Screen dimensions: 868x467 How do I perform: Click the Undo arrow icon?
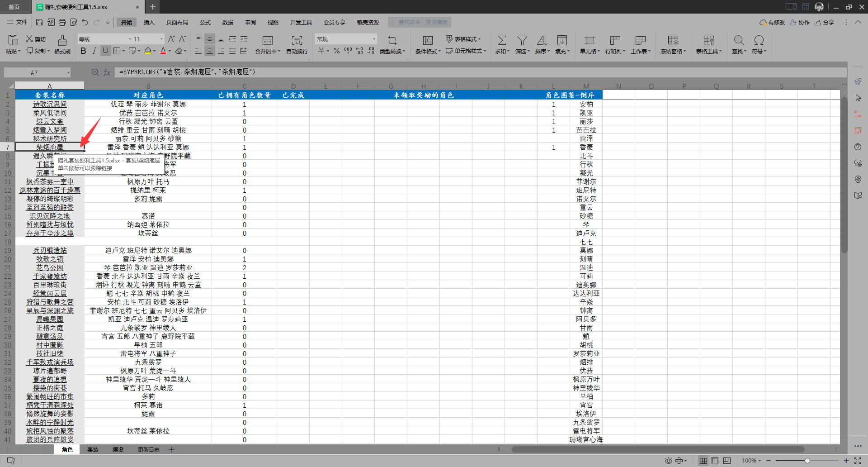pyautogui.click(x=85, y=22)
